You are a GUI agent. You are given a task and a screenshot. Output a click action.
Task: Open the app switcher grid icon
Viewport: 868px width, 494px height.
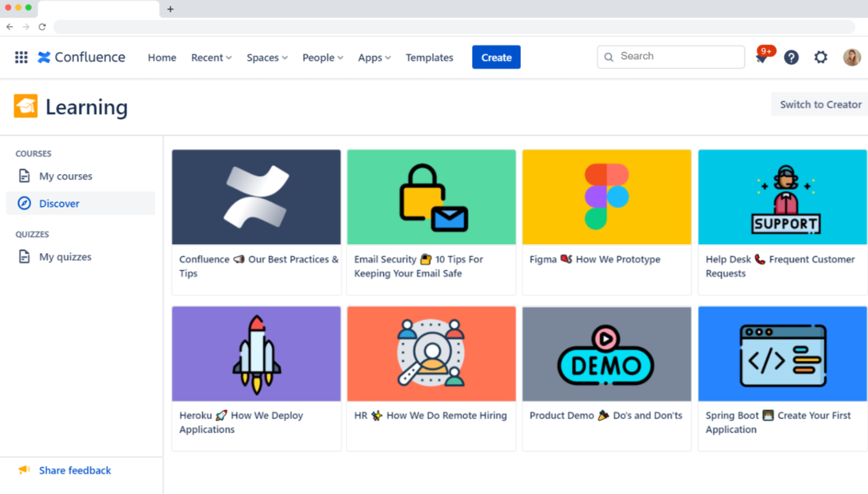pos(21,57)
